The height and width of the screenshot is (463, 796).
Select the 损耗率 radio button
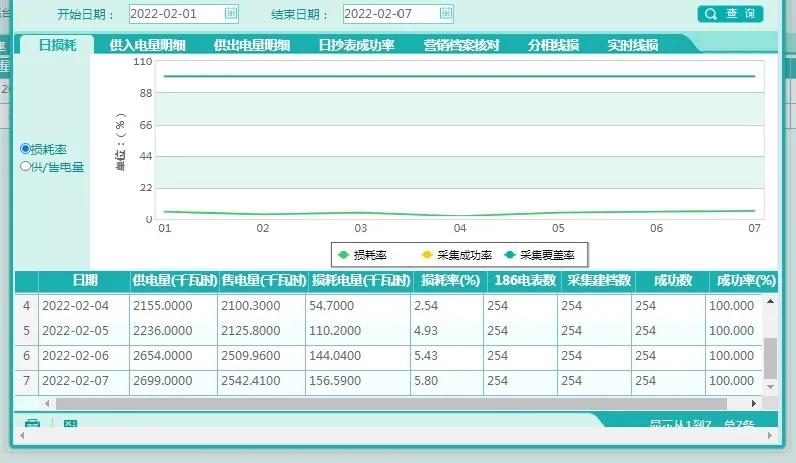(25, 149)
